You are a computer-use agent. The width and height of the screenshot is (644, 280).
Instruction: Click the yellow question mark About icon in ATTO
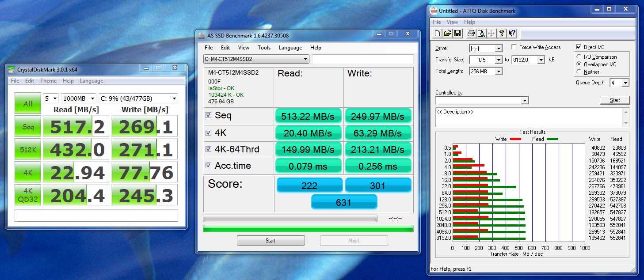(502, 33)
